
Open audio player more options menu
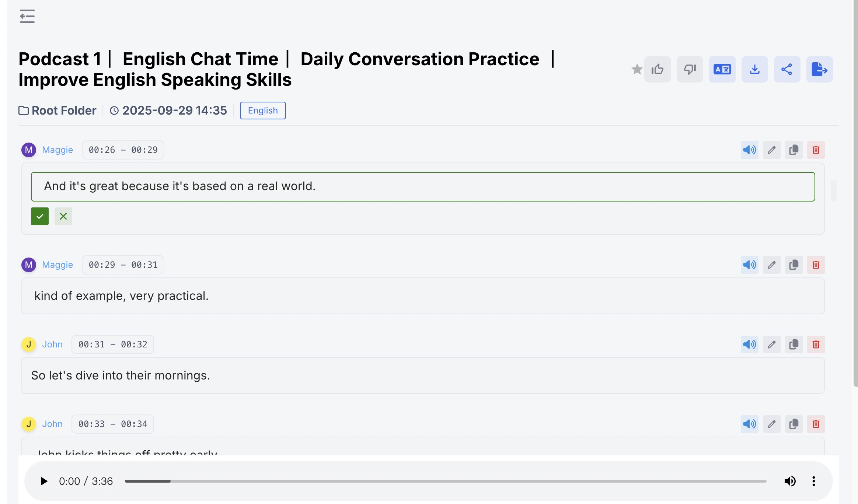point(813,481)
